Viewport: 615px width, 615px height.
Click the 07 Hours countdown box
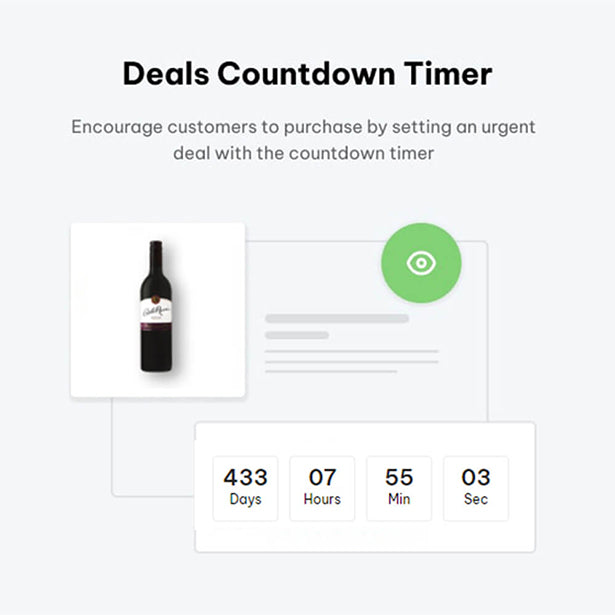tap(322, 488)
